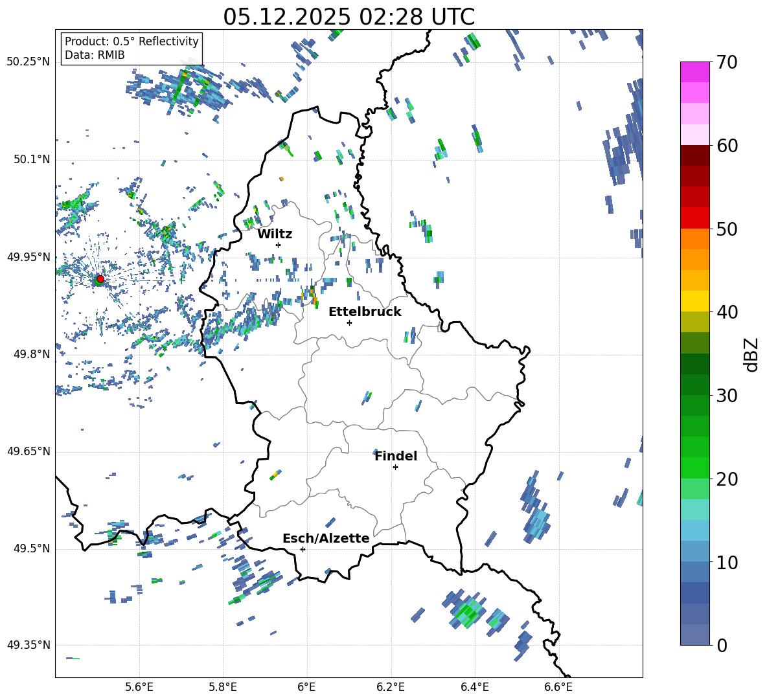Select the Findel city label
The width and height of the screenshot is (767, 700).
pyautogui.click(x=396, y=456)
